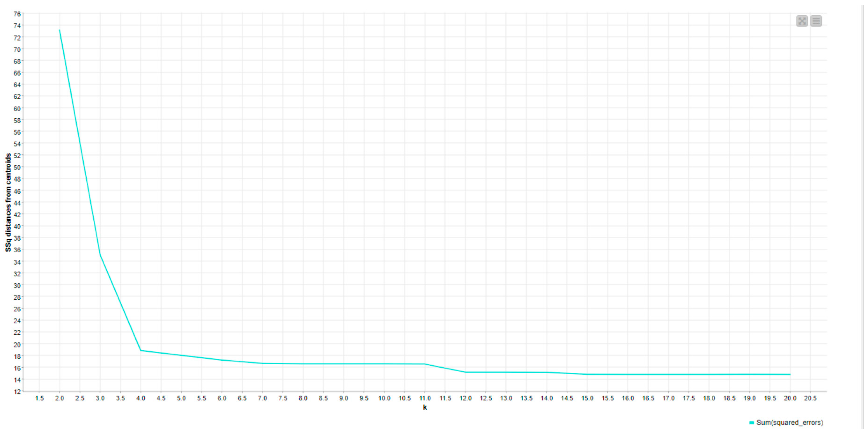Click the x-axis tick label 1.5
The width and height of the screenshot is (868, 432).
coord(39,398)
